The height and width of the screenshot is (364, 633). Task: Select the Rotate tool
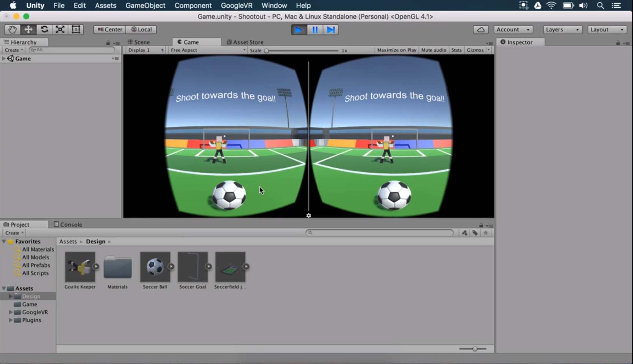pyautogui.click(x=44, y=29)
